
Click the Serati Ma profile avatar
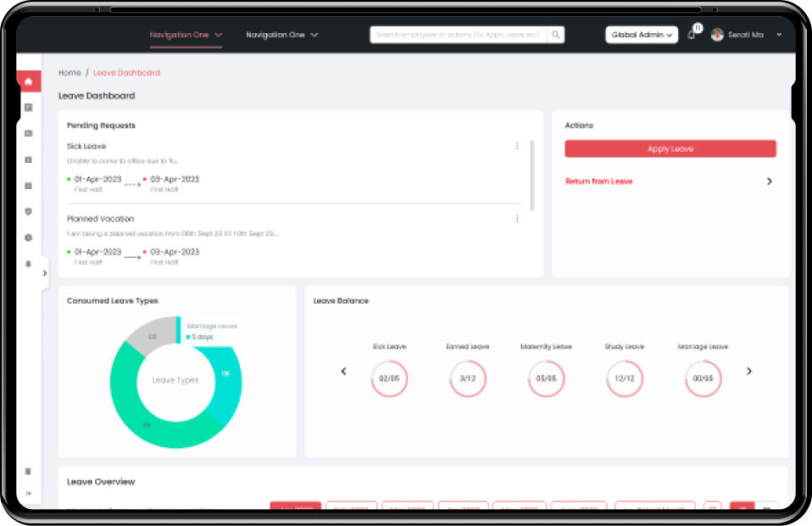click(x=716, y=35)
